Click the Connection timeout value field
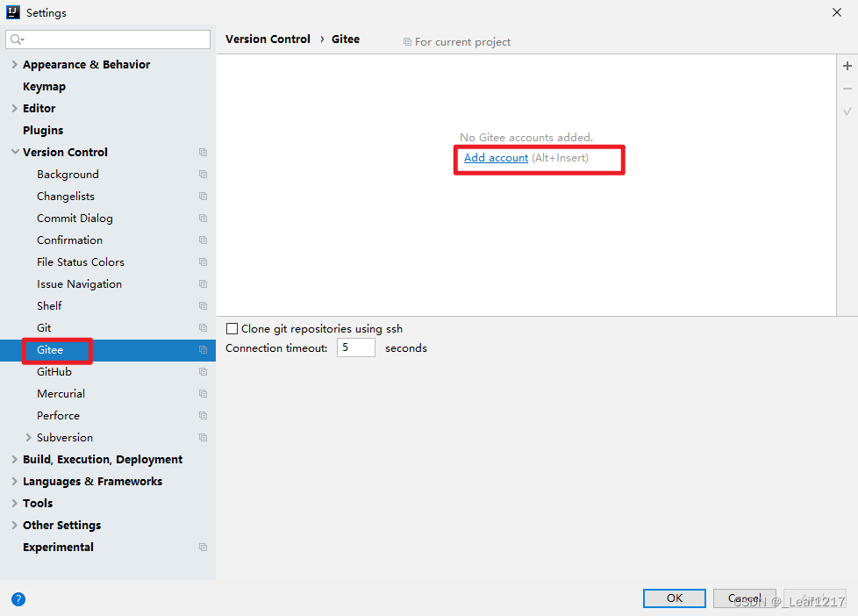Image resolution: width=858 pixels, height=616 pixels. (355, 347)
